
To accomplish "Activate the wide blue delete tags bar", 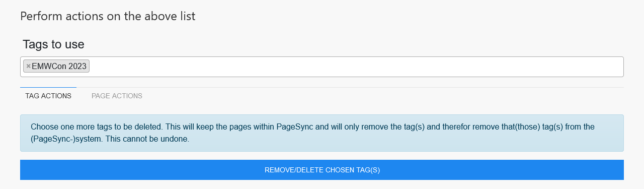I will point(322,170).
